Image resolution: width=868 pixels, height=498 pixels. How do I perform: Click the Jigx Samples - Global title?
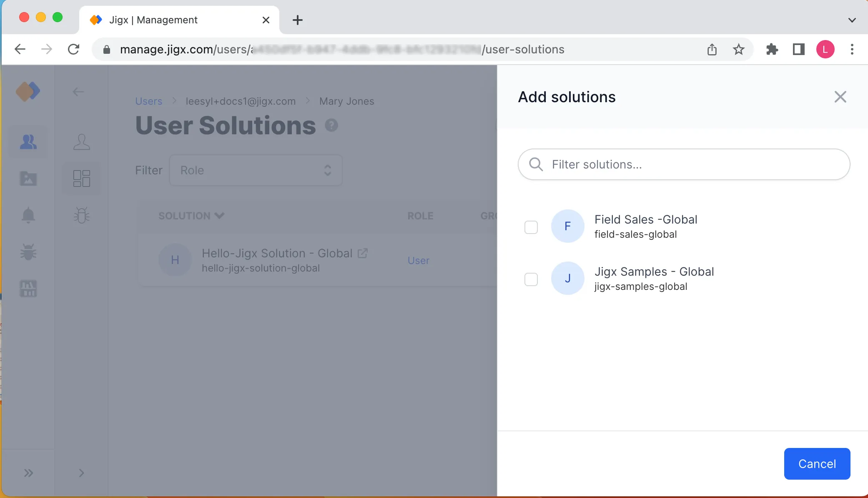[654, 272]
